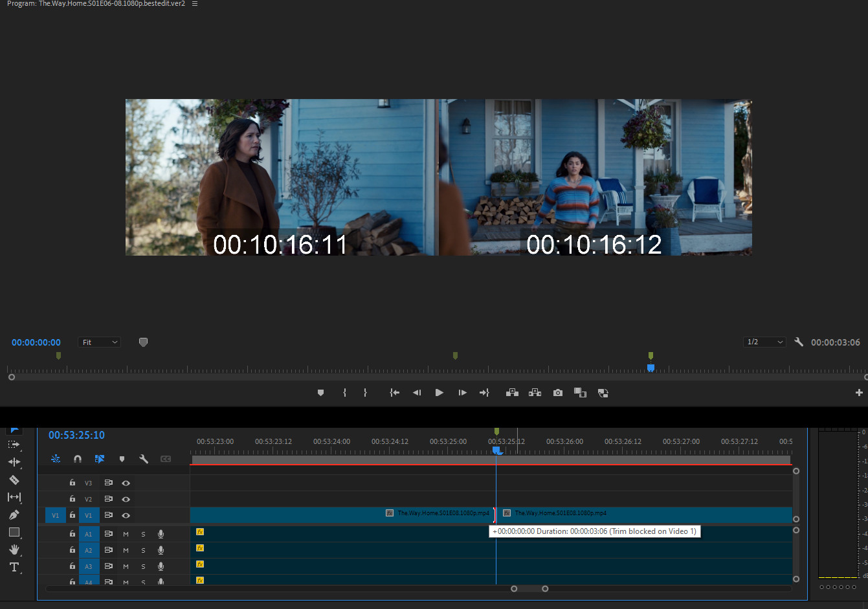
Task: Click the middle green marker in Program Monitor ruler
Action: (455, 356)
